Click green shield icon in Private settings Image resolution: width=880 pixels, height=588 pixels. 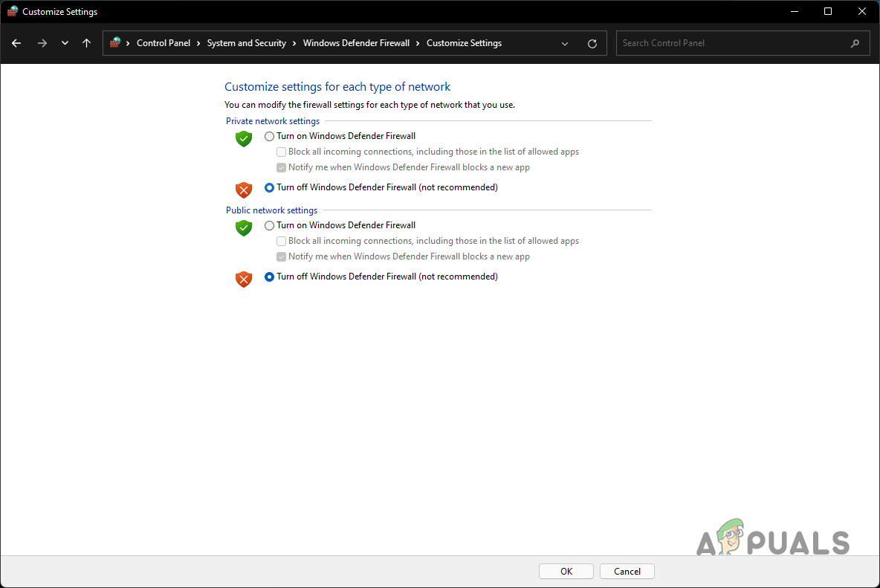coord(244,138)
